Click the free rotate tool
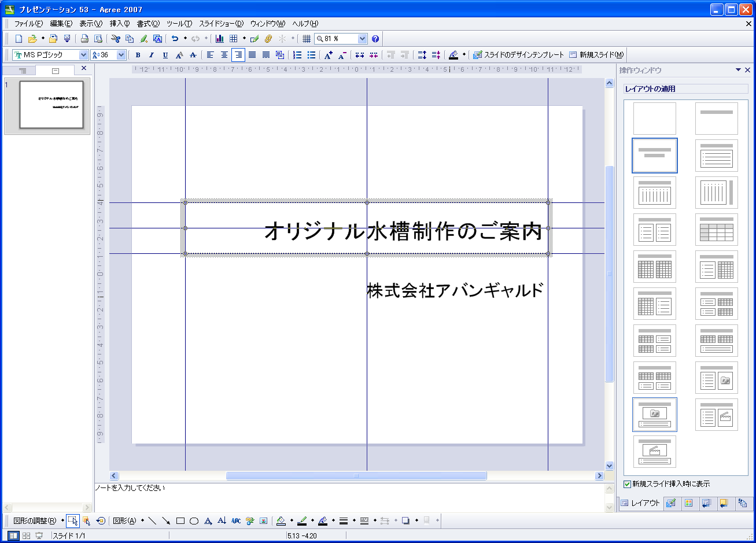Image resolution: width=756 pixels, height=543 pixels. pyautogui.click(x=101, y=520)
